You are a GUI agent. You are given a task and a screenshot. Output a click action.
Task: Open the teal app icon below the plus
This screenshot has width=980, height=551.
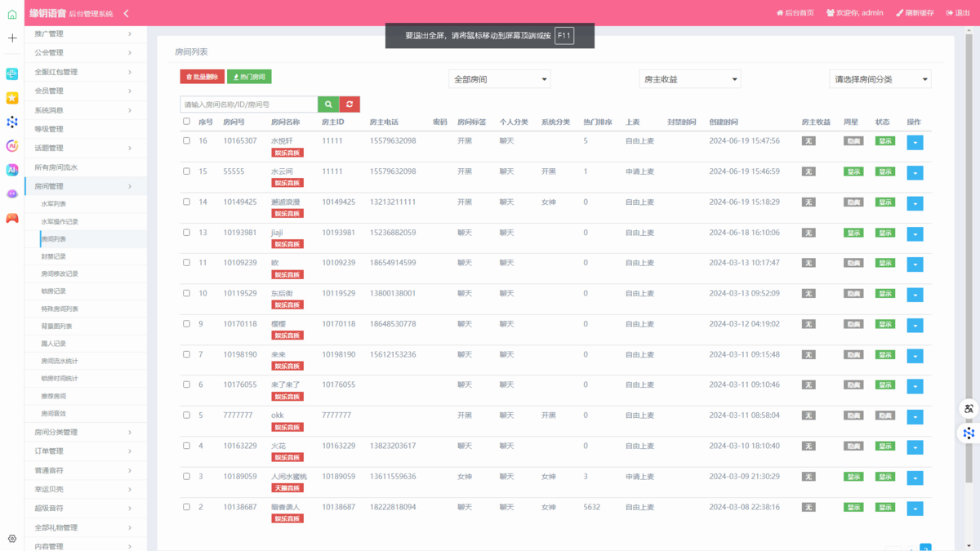pyautogui.click(x=12, y=73)
